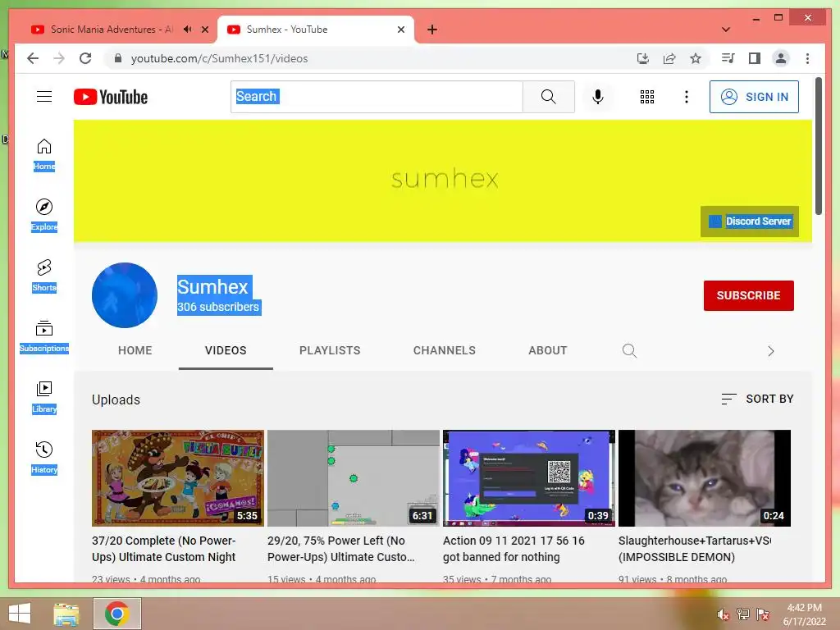
Task: Open the media control icon
Action: (728, 58)
